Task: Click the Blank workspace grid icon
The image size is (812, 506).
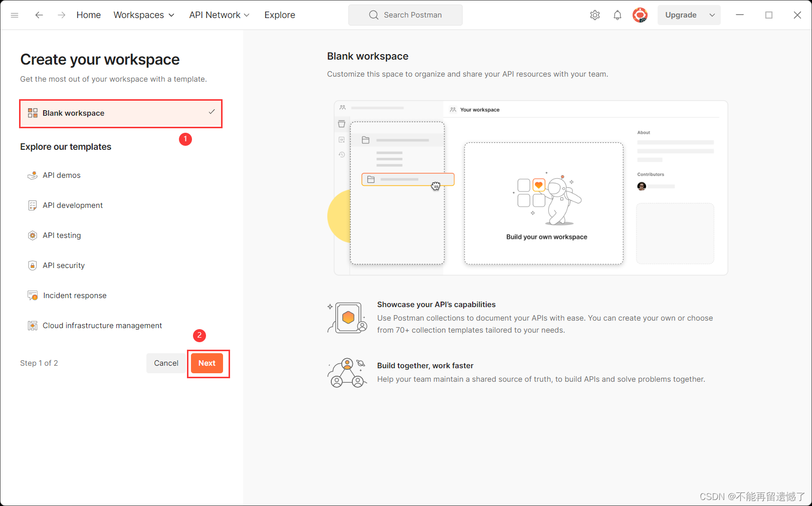Action: click(33, 113)
